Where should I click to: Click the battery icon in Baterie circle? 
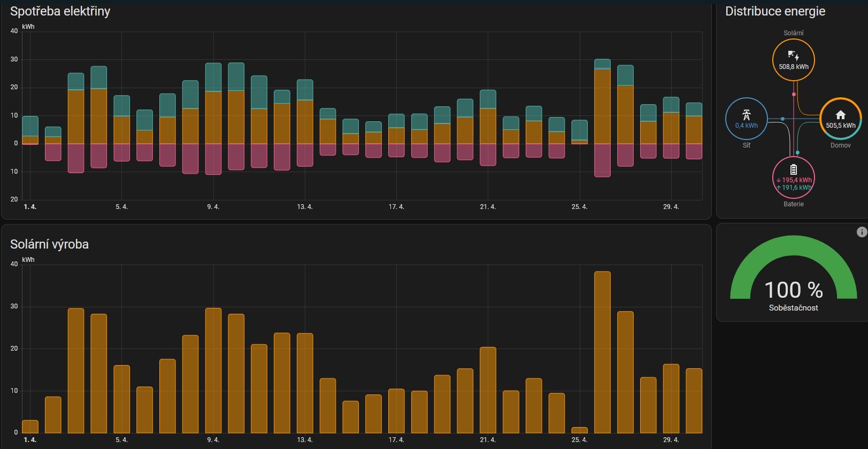point(793,169)
